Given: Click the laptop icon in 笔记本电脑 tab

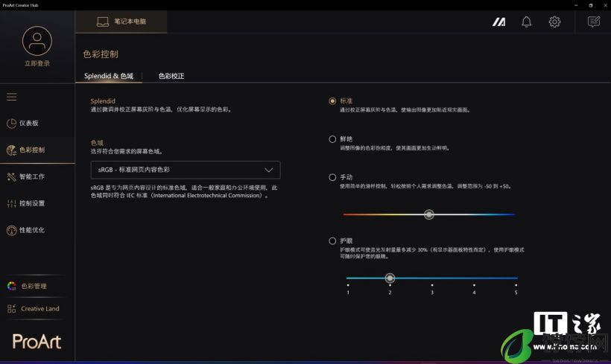Looking at the screenshot, I should (103, 22).
